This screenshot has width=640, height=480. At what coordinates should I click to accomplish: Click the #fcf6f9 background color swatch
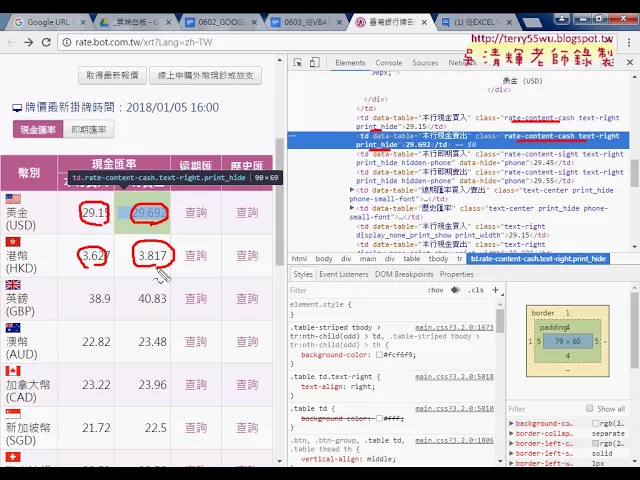tap(379, 355)
